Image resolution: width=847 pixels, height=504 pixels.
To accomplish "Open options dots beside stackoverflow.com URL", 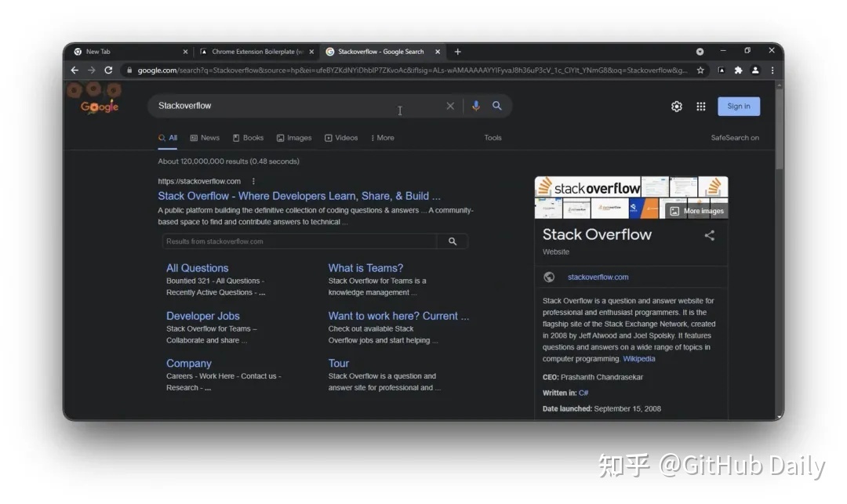I will tap(253, 181).
